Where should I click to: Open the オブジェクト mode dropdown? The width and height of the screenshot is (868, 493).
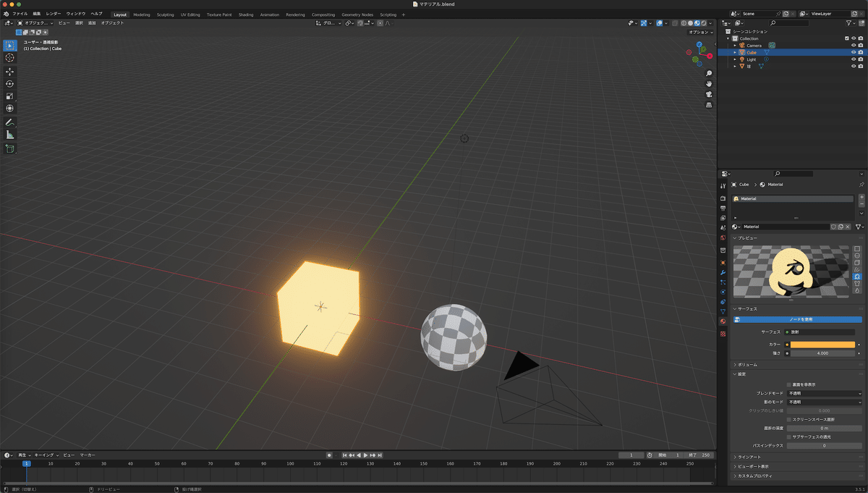[36, 23]
